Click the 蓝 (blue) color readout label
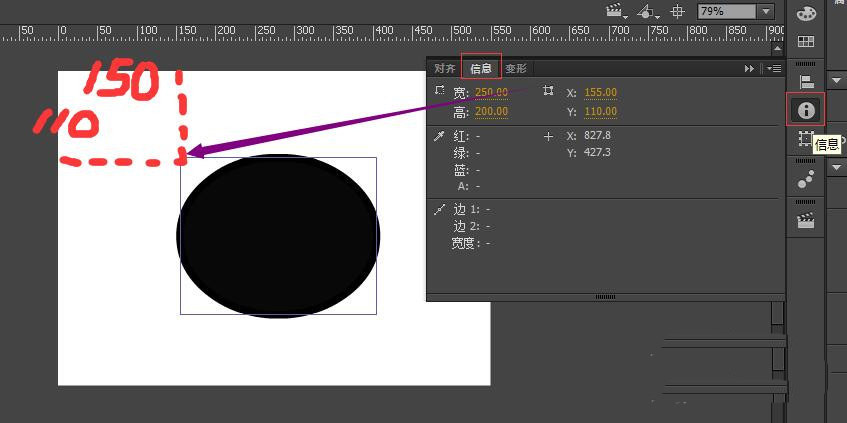Image resolution: width=847 pixels, height=423 pixels. tap(461, 171)
